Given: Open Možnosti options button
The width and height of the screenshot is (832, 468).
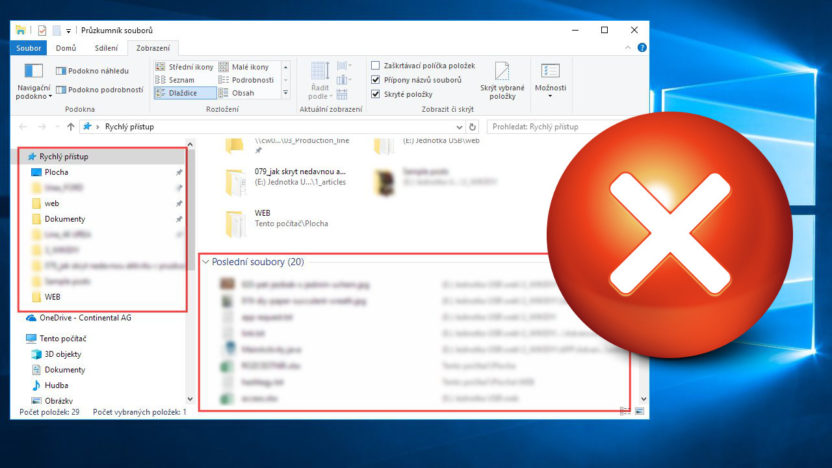Looking at the screenshot, I should (x=550, y=80).
